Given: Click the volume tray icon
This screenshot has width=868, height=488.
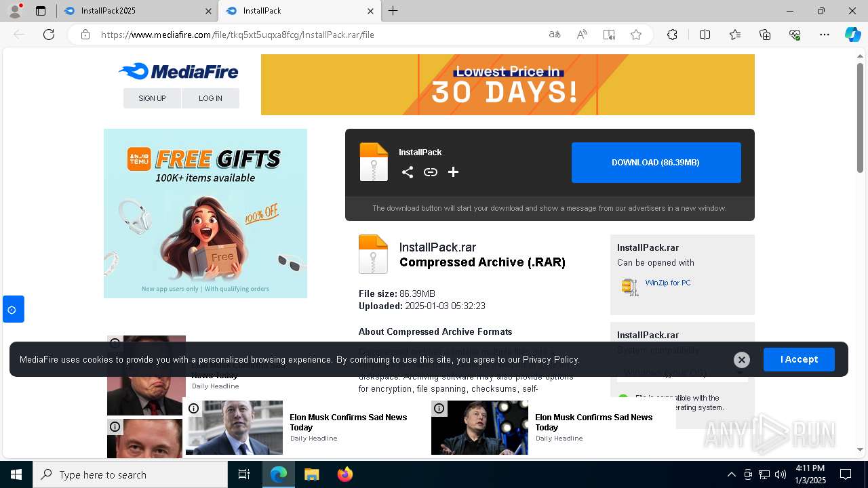Looking at the screenshot, I should tap(780, 474).
